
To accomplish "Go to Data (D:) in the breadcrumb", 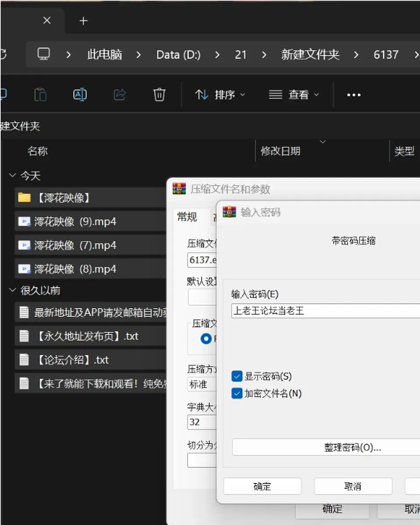I will pos(178,55).
